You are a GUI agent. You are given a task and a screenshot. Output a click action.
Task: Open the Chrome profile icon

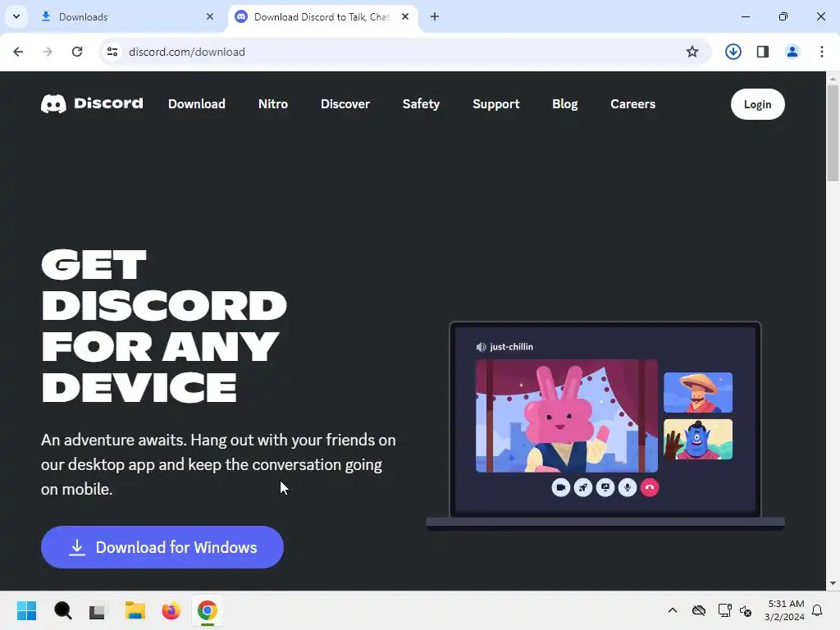coord(792,52)
